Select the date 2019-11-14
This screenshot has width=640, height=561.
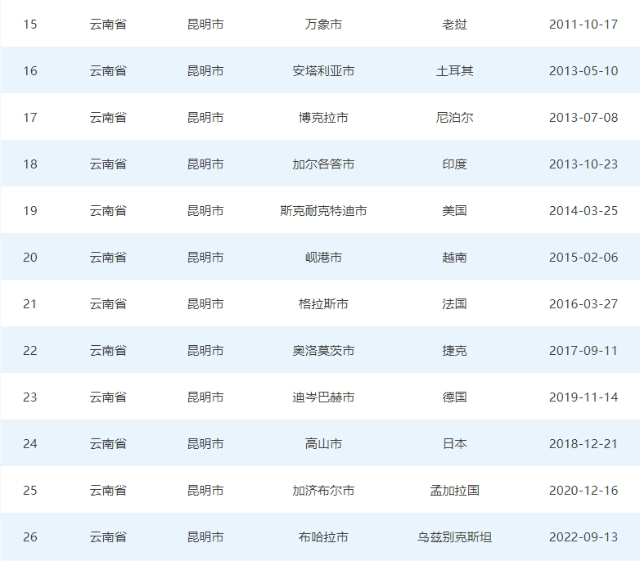pos(583,398)
